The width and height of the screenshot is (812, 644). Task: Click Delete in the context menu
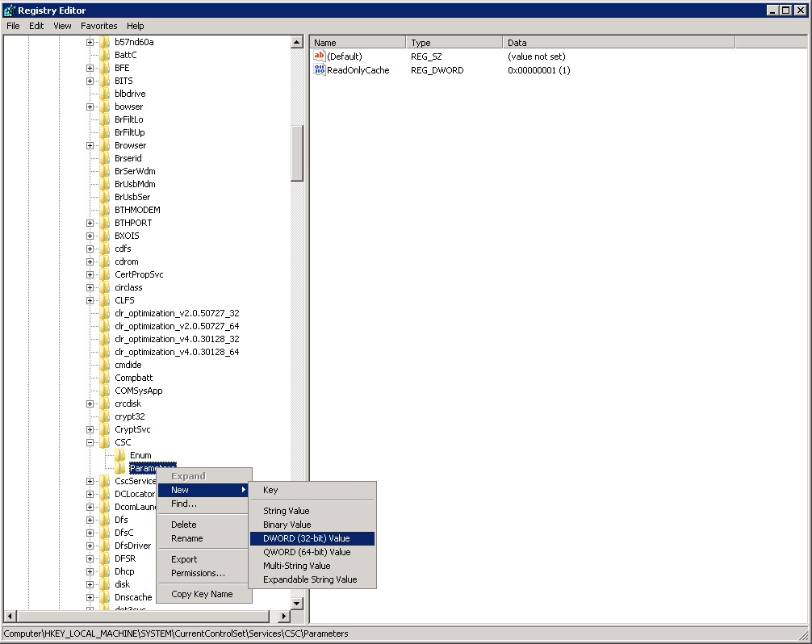pos(204,525)
